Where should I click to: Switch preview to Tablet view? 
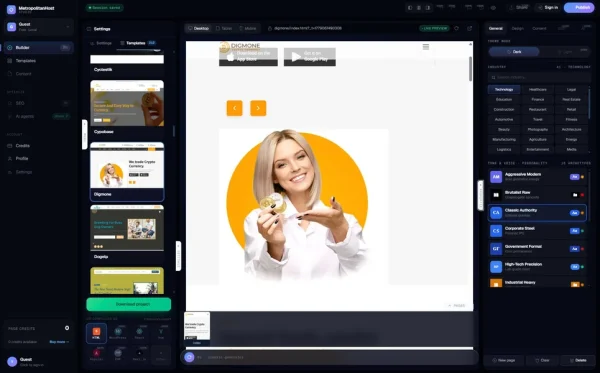[224, 28]
